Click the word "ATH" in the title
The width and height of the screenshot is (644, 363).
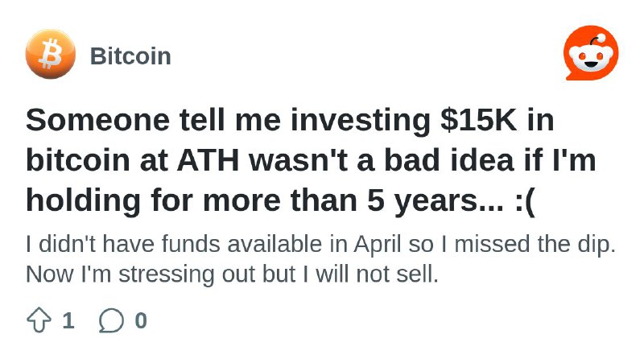(x=208, y=160)
